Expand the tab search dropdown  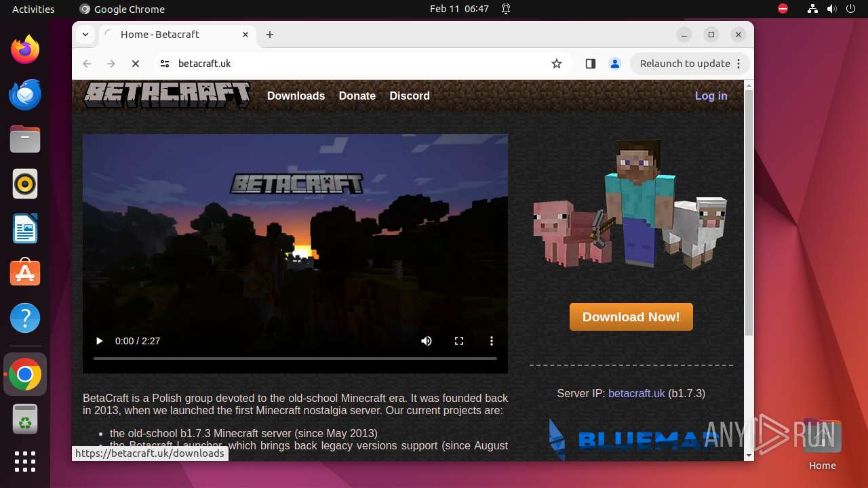click(x=85, y=35)
